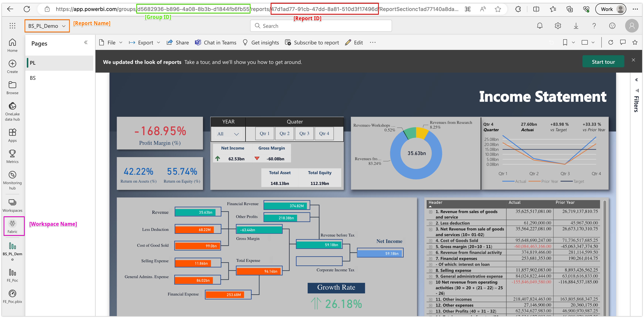Open Monitoring hub in sidebar
The width and height of the screenshot is (644, 318).
click(12, 180)
